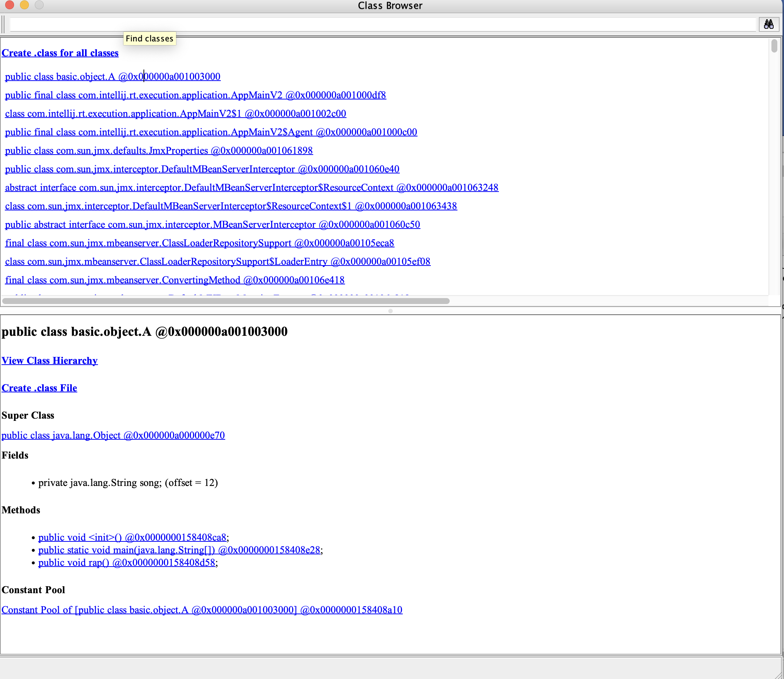The width and height of the screenshot is (784, 679).
Task: Open DefaultMBeanServerInterceptor$ResourceContext interface link
Action: click(251, 188)
